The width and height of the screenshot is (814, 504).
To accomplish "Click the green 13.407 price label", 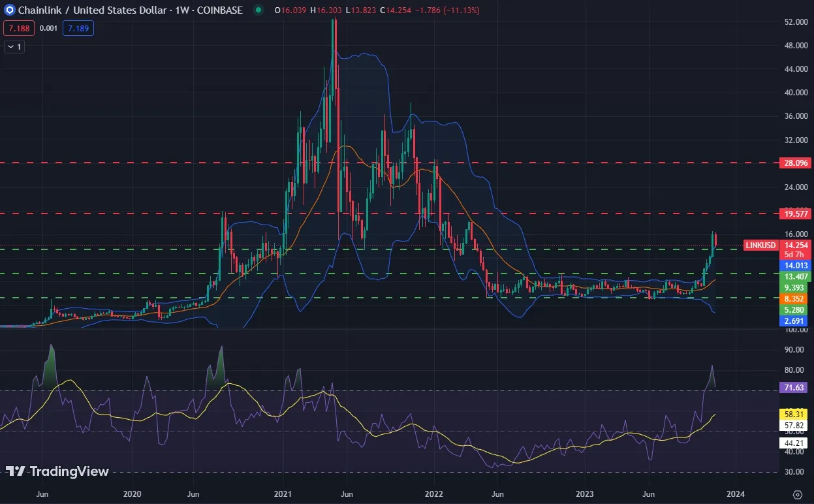I will point(796,276).
